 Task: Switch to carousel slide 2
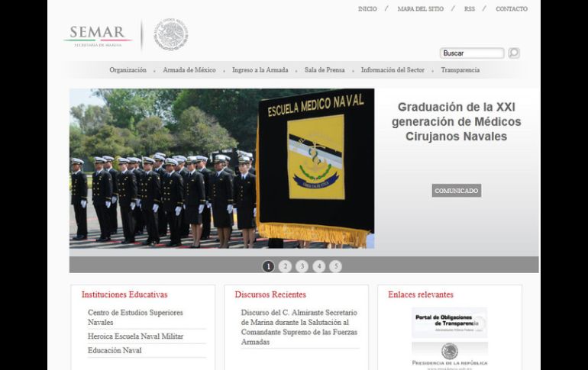[285, 266]
